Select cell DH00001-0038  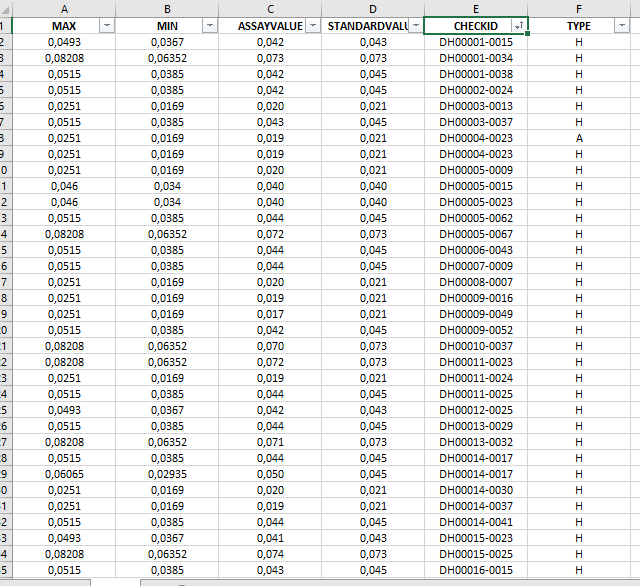click(476, 74)
